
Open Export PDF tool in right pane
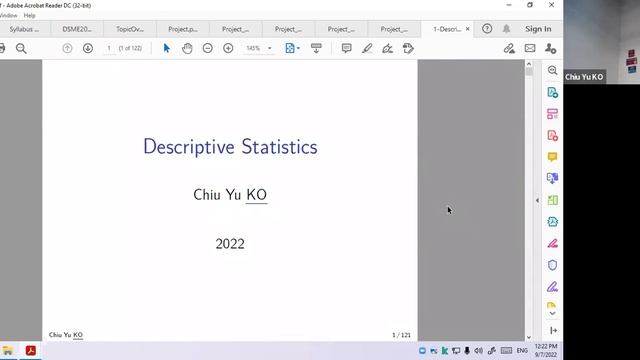[552, 92]
